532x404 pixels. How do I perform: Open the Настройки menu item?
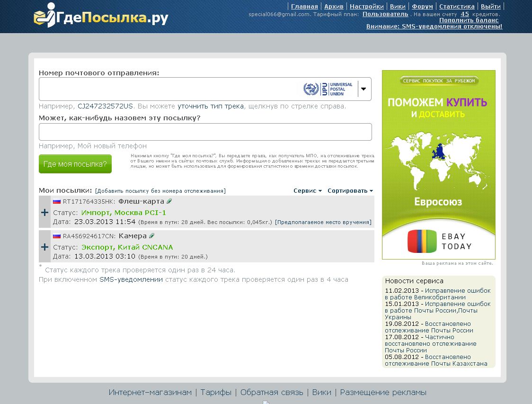367,7
